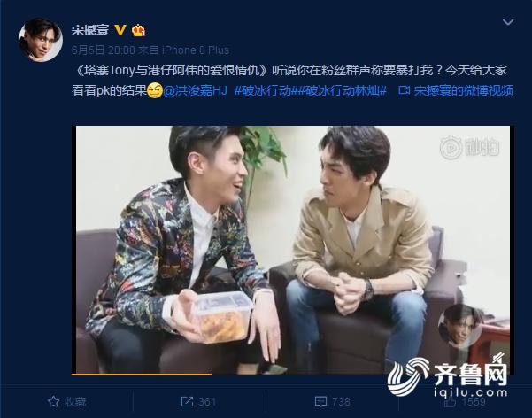
Task: Open the iPhone 8 Plus source link
Action: click(196, 50)
